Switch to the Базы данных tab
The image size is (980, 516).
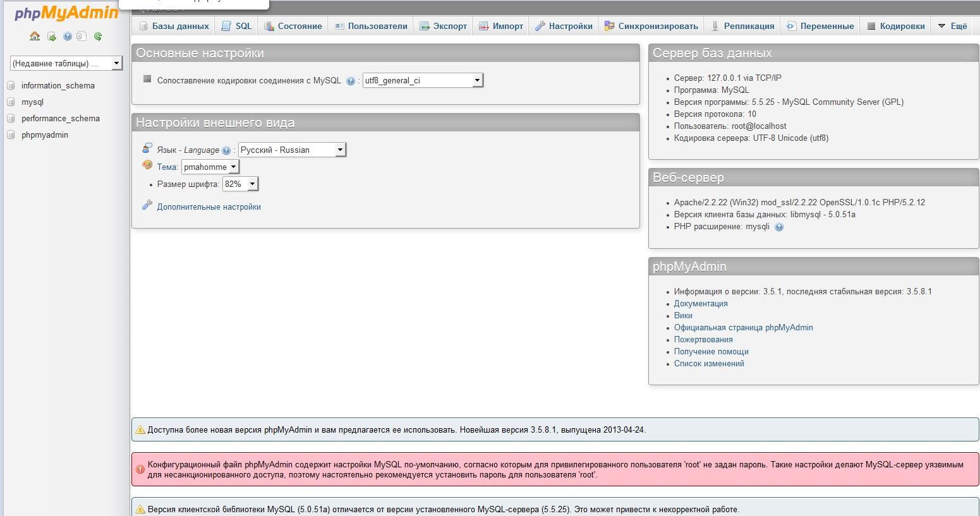[174, 26]
